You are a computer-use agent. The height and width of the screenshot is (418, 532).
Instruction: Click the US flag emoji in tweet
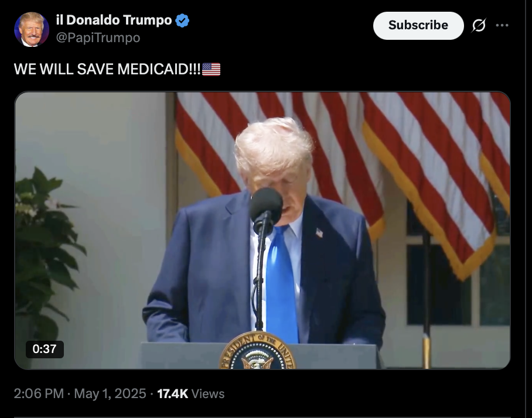click(x=211, y=69)
